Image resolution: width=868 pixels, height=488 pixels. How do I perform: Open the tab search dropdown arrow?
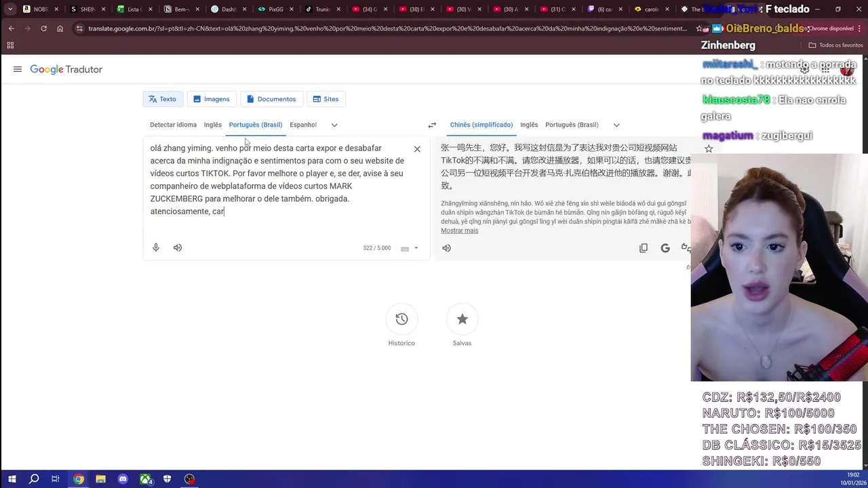(10, 9)
